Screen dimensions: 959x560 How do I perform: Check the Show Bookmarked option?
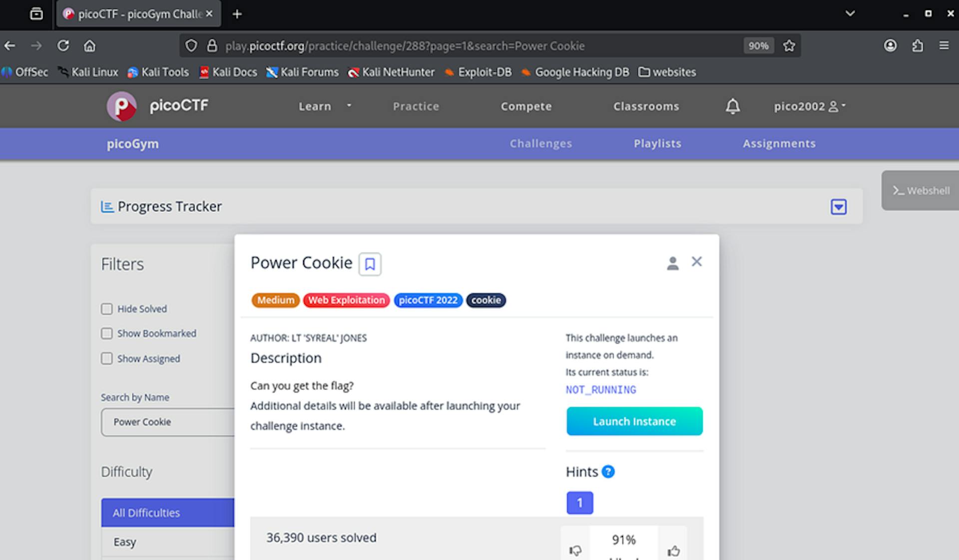click(x=107, y=333)
